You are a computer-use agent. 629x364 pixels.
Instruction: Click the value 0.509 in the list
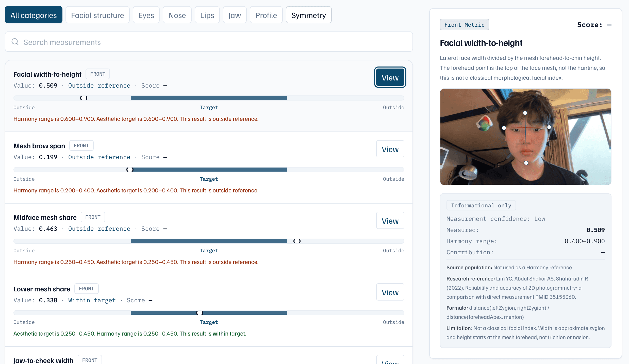(48, 86)
